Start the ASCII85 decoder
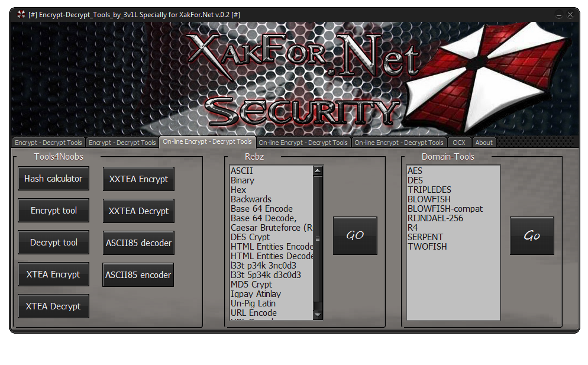588x365 pixels. pyautogui.click(x=139, y=243)
